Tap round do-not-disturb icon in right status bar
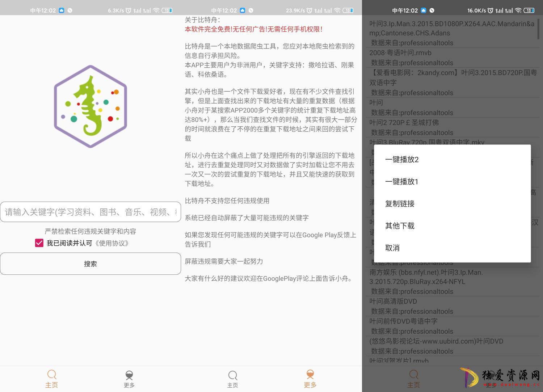The image size is (543, 392). pos(432,10)
